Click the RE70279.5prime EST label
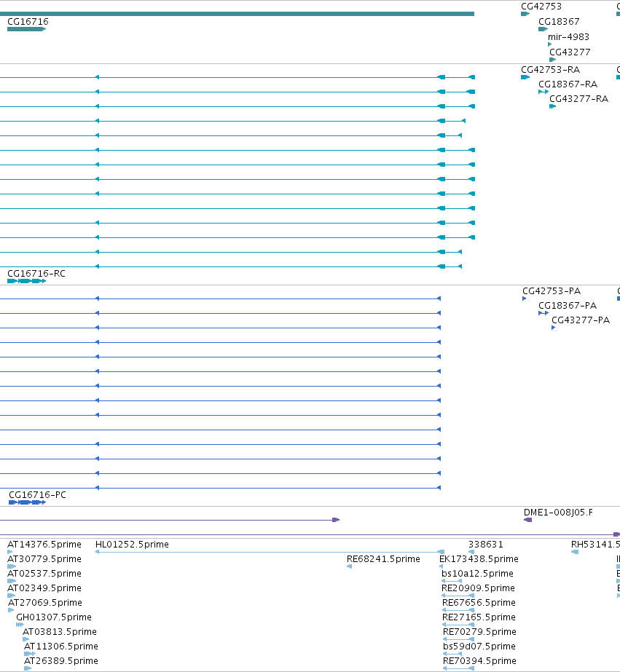 click(x=480, y=632)
